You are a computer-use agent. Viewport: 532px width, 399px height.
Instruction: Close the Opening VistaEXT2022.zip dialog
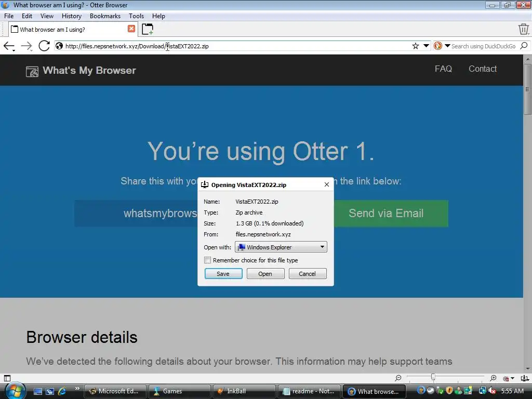pyautogui.click(x=326, y=184)
